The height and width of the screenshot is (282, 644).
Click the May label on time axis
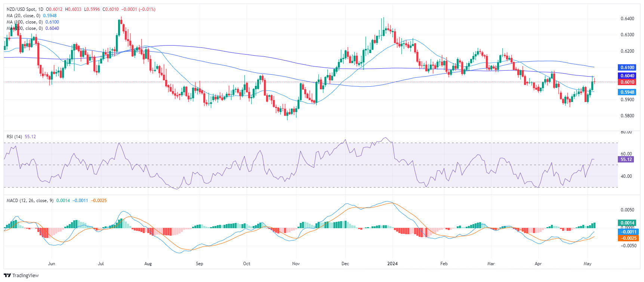click(x=588, y=264)
